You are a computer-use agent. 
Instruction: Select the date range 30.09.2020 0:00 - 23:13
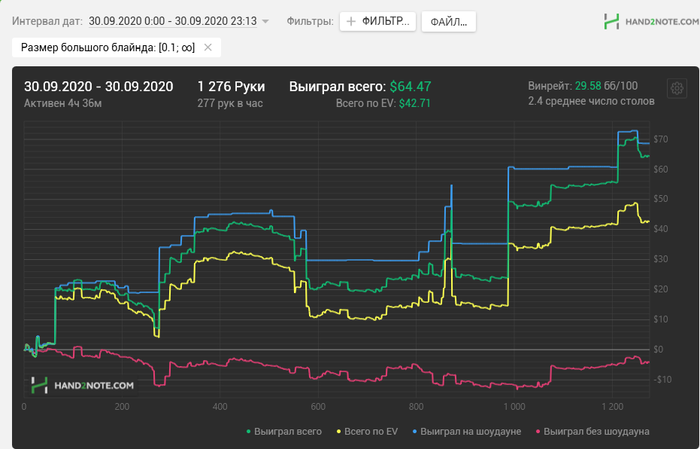[x=173, y=21]
